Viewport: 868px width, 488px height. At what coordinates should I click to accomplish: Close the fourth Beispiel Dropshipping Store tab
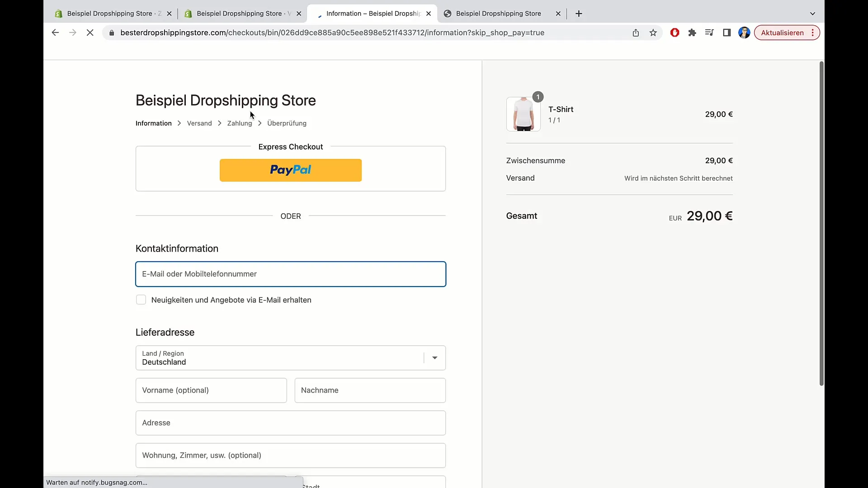coord(558,14)
